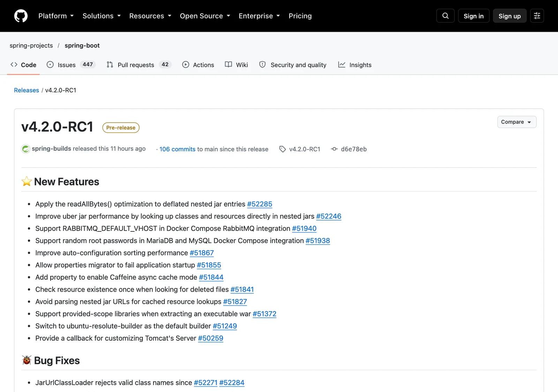Open the Security and quality tab

293,65
